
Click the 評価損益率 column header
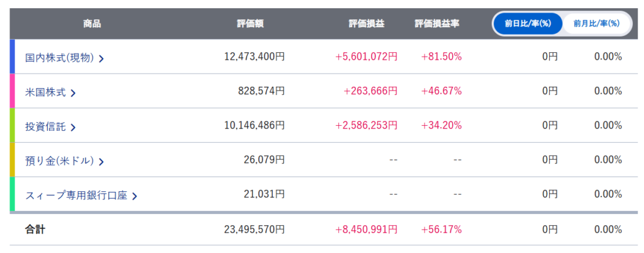point(437,24)
